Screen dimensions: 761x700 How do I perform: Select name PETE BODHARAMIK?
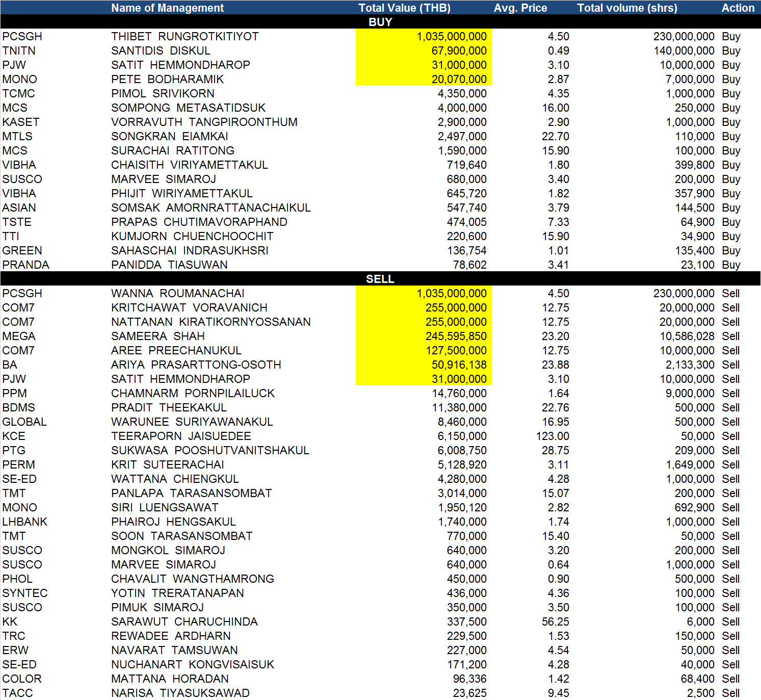167,79
